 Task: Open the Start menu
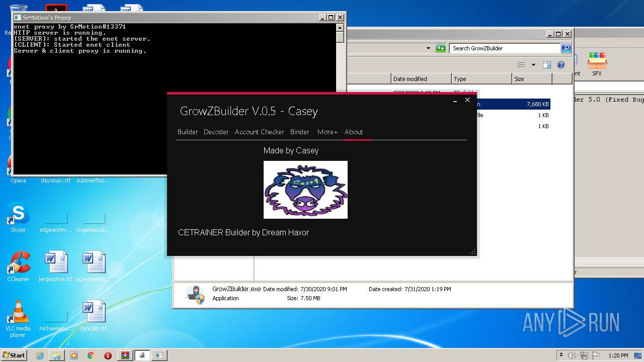pos(14,355)
